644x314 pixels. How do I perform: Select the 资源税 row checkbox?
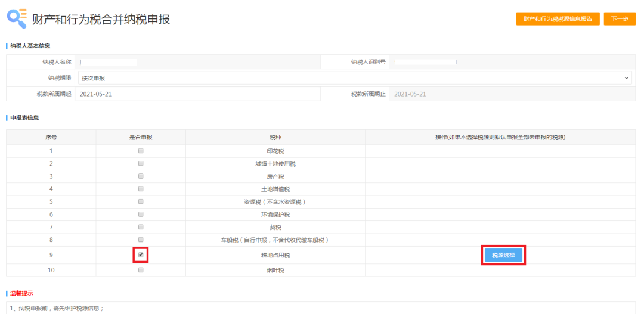click(141, 201)
